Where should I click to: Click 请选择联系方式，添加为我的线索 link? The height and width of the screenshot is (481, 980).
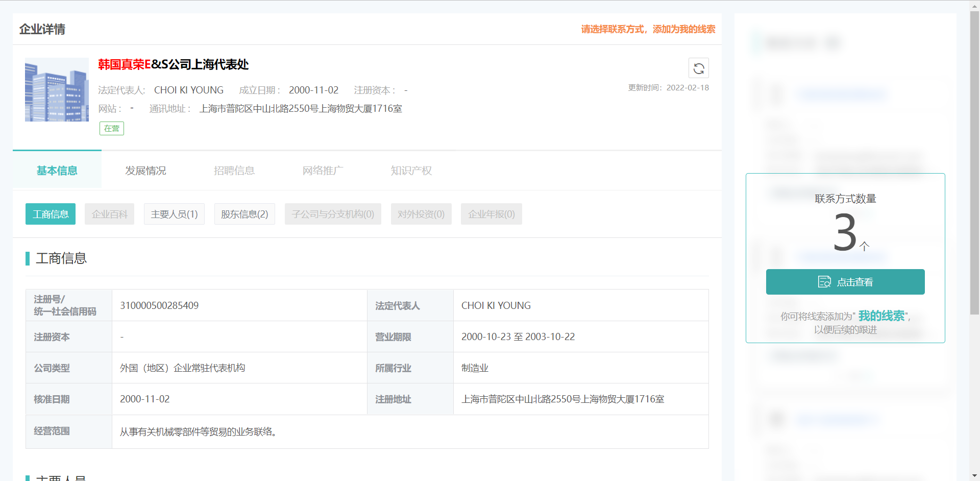pyautogui.click(x=648, y=29)
